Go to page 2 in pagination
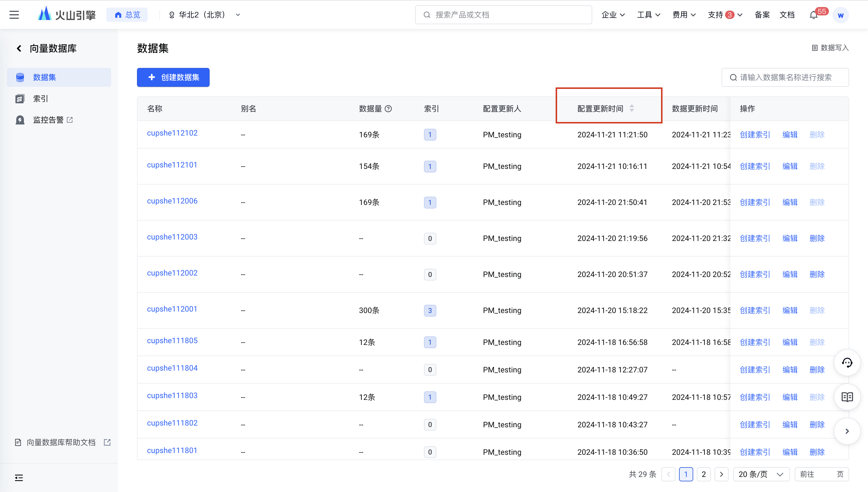Screen dimensions: 868x492 [x=704, y=474]
